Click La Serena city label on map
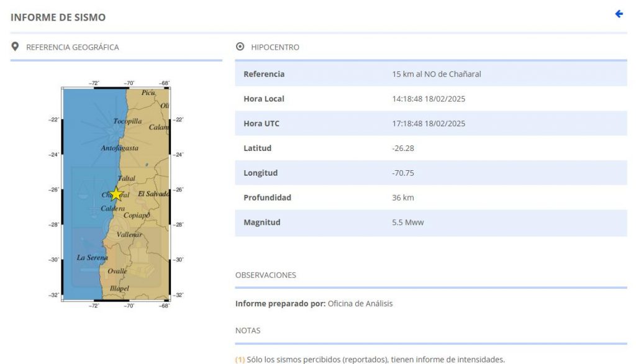The image size is (636, 364). 92,257
